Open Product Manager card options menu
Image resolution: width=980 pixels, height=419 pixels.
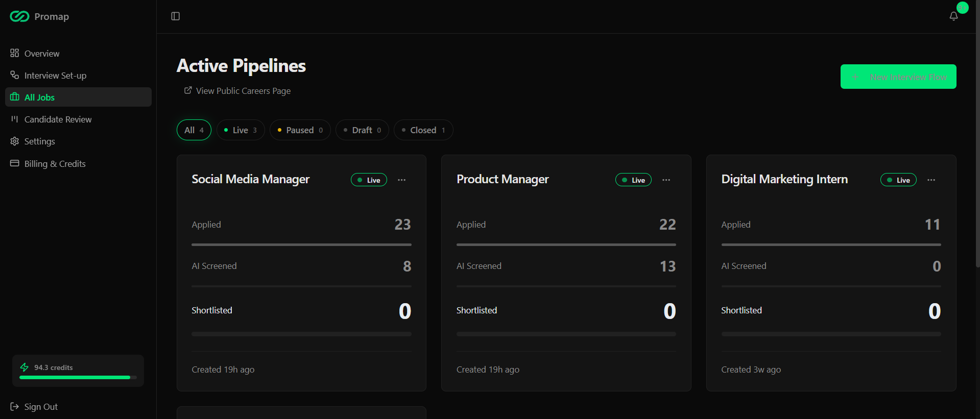(x=666, y=180)
